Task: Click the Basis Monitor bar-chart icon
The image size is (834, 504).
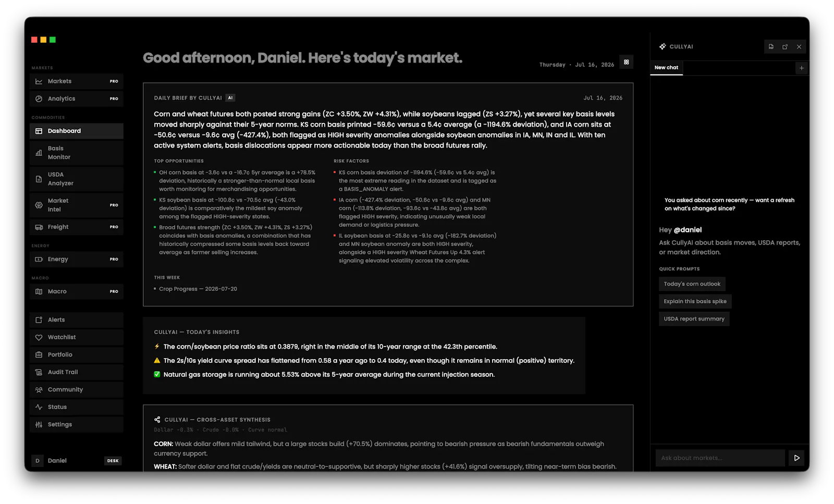Action: [x=39, y=153]
